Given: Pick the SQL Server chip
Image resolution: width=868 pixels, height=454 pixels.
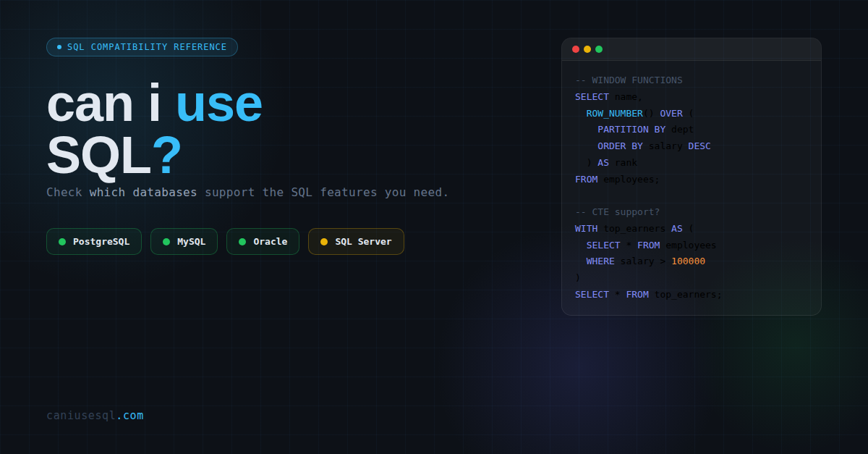Looking at the screenshot, I should tap(356, 242).
